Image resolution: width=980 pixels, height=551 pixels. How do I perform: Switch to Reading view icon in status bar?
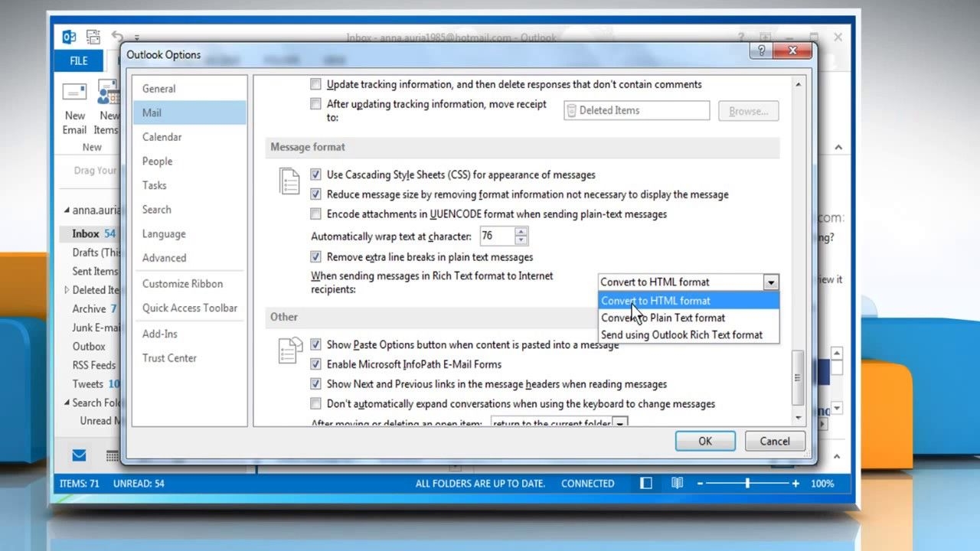tap(677, 483)
